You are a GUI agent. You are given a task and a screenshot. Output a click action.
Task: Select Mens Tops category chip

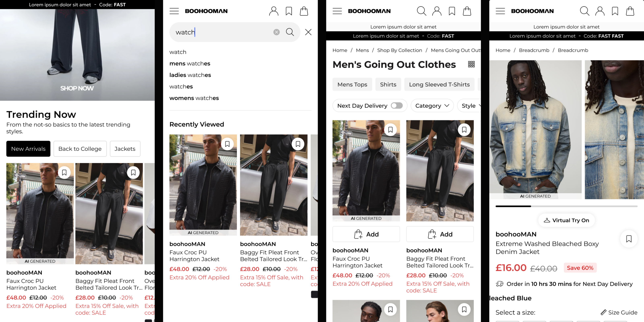click(x=352, y=85)
